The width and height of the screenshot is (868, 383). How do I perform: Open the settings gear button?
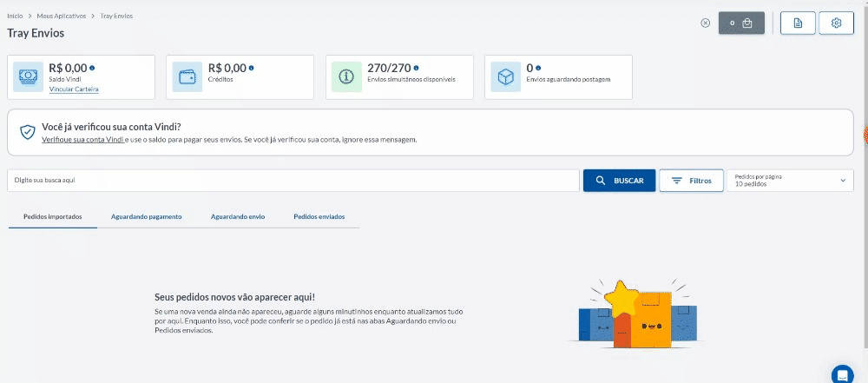click(836, 23)
